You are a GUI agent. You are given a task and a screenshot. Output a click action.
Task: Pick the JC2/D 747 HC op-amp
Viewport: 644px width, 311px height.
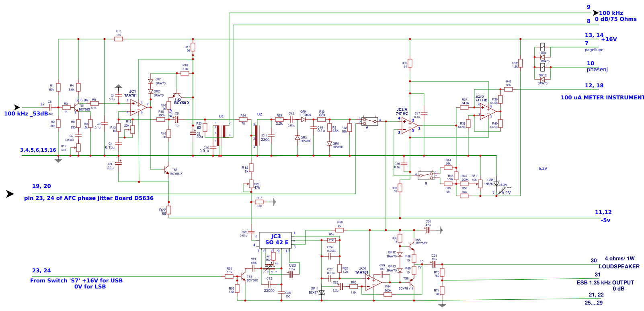(488, 111)
